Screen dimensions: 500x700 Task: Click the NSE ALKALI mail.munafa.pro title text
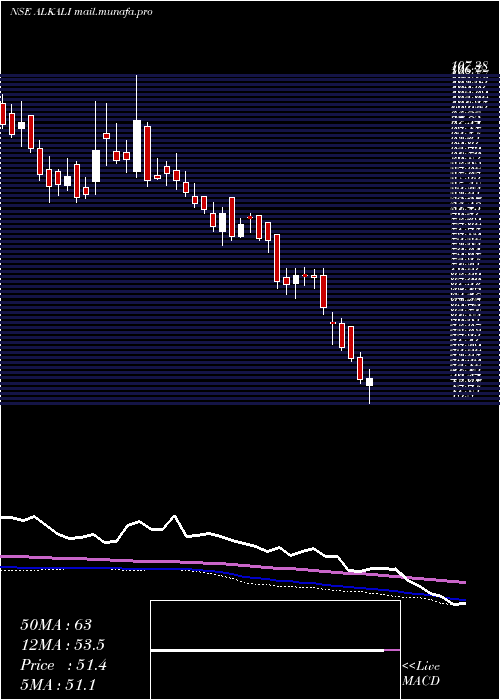81,12
